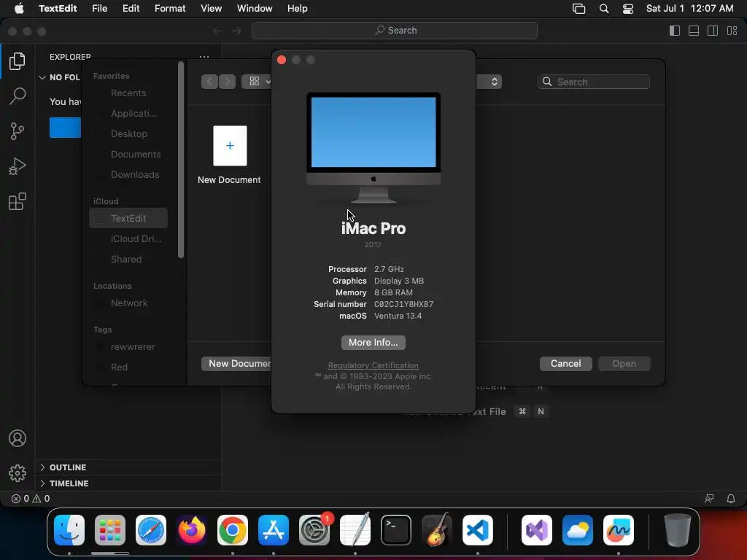Click the New Document thumbnail
Image resolution: width=747 pixels, height=560 pixels.
pyautogui.click(x=230, y=146)
